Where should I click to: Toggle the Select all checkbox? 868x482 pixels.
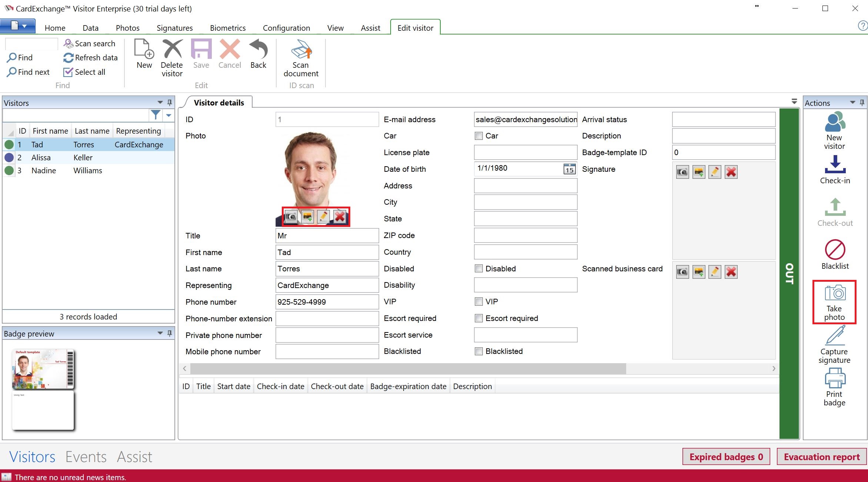[x=68, y=72]
